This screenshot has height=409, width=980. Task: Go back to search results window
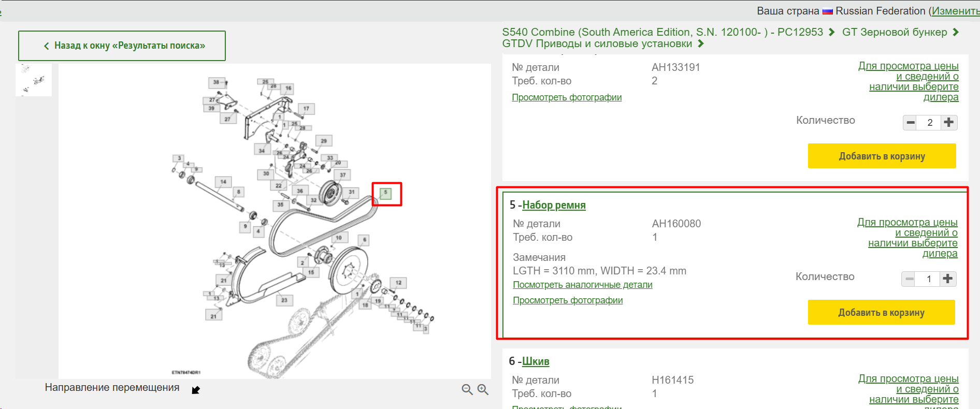[x=122, y=46]
